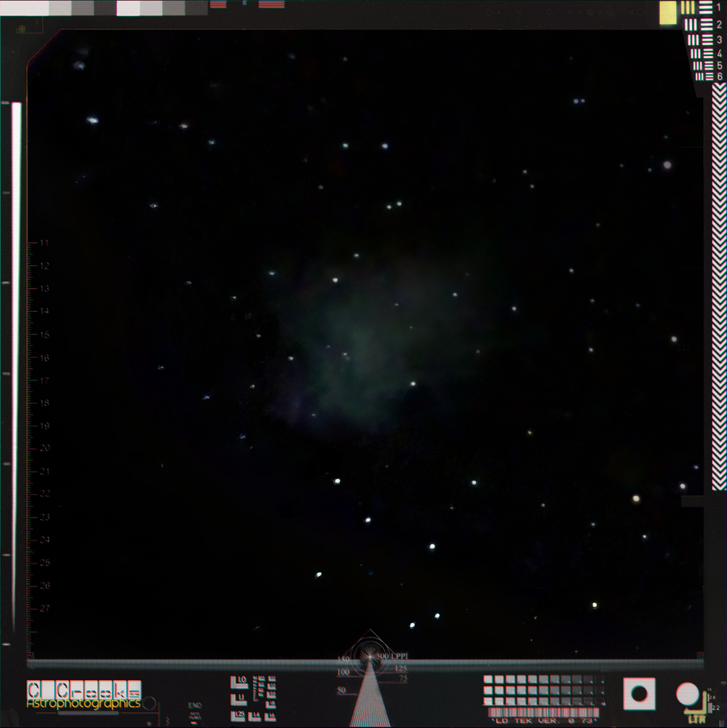727x728 pixels.
Task: Click ruler mark "27"
Action: click(x=44, y=608)
